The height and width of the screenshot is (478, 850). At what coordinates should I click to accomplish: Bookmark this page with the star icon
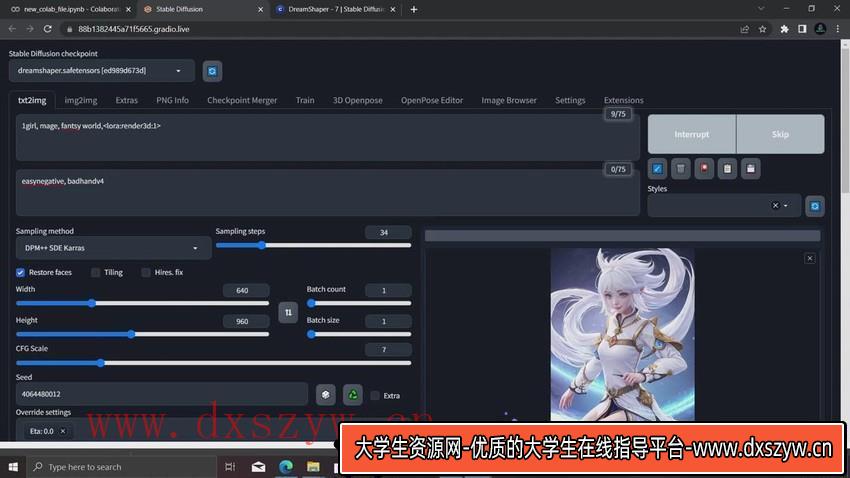coord(762,29)
